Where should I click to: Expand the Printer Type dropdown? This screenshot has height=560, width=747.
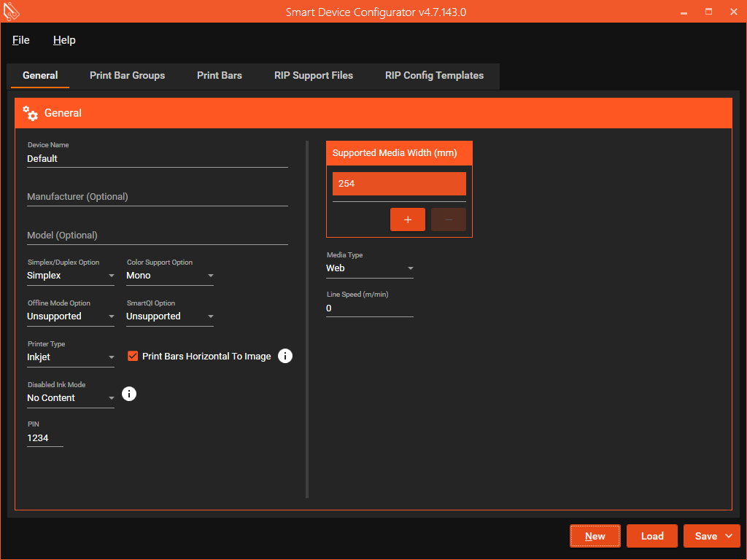[71, 357]
